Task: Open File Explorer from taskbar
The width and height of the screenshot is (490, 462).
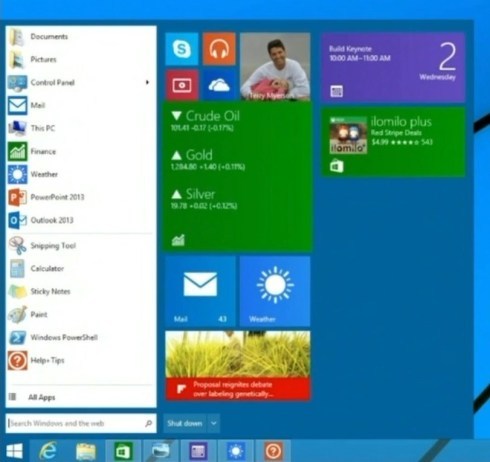Action: tap(86, 451)
